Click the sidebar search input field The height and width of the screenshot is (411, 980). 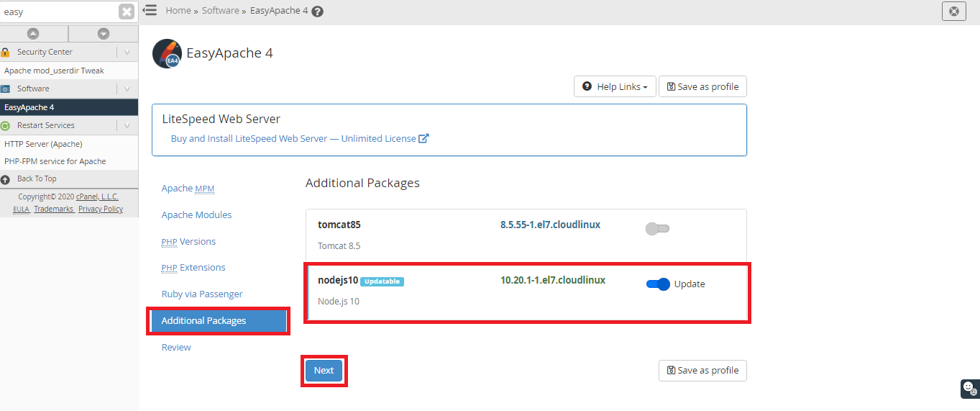click(59, 12)
